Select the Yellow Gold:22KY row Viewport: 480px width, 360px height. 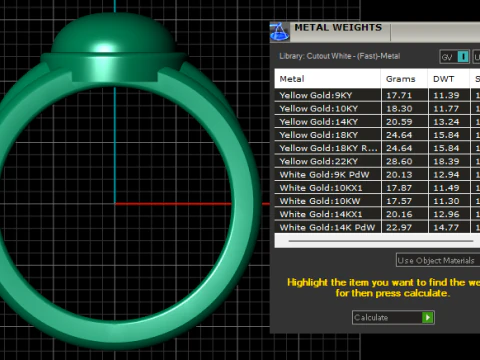pos(377,161)
